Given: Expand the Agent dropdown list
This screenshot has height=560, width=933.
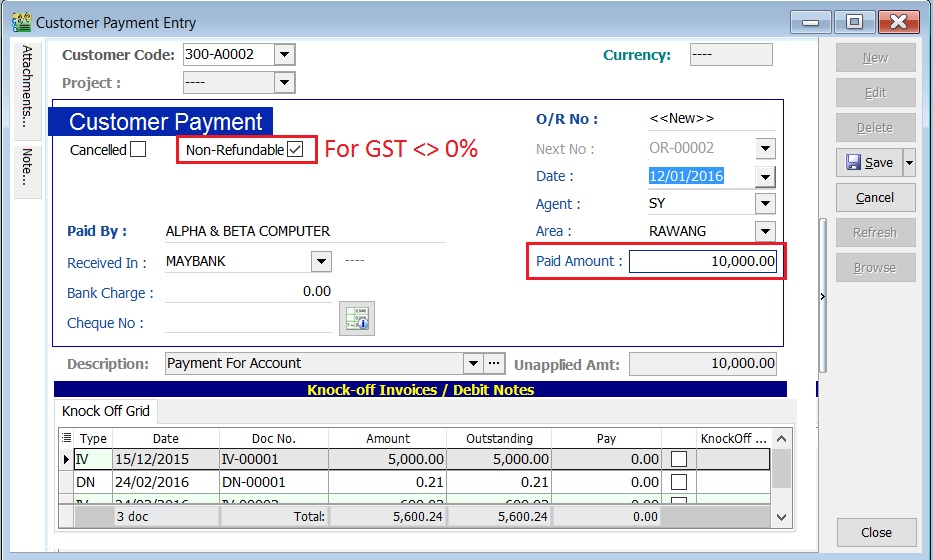Looking at the screenshot, I should coord(765,204).
